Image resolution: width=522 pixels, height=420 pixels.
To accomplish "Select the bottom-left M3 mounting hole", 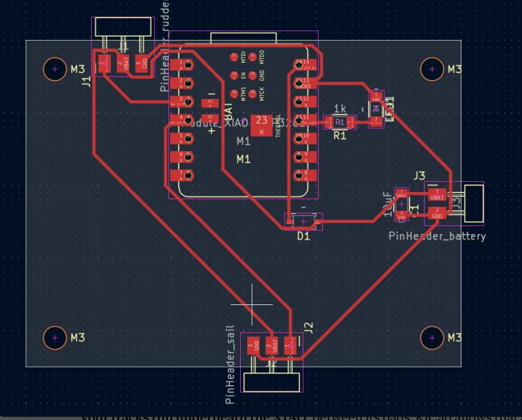I will [55, 338].
